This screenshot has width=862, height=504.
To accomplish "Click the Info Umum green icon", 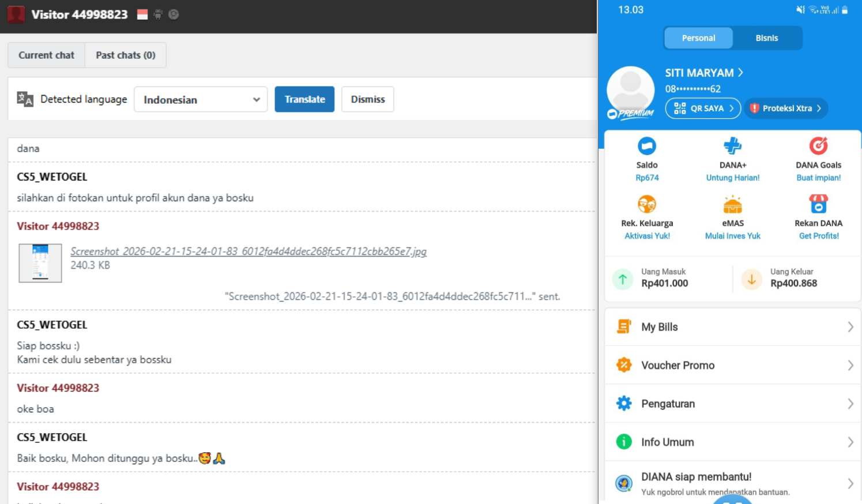I will [623, 442].
